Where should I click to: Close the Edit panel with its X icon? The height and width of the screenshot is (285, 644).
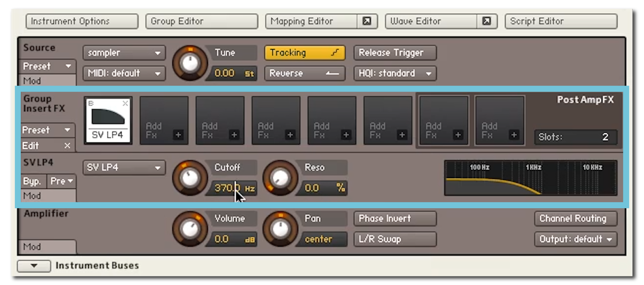pos(67,146)
